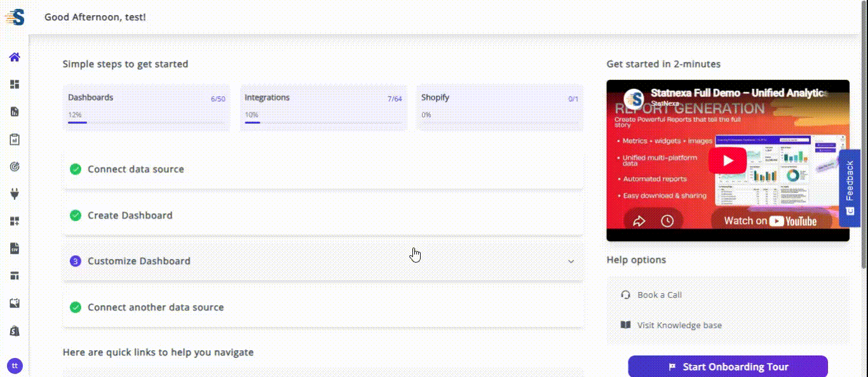Open the plug integrations icon in sidebar
Viewport: 868px width, 377px height.
(x=15, y=194)
